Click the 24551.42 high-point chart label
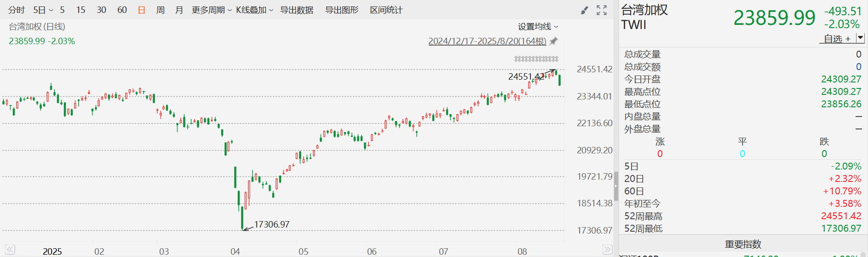Screen dimensions: 868x257 tap(526, 76)
